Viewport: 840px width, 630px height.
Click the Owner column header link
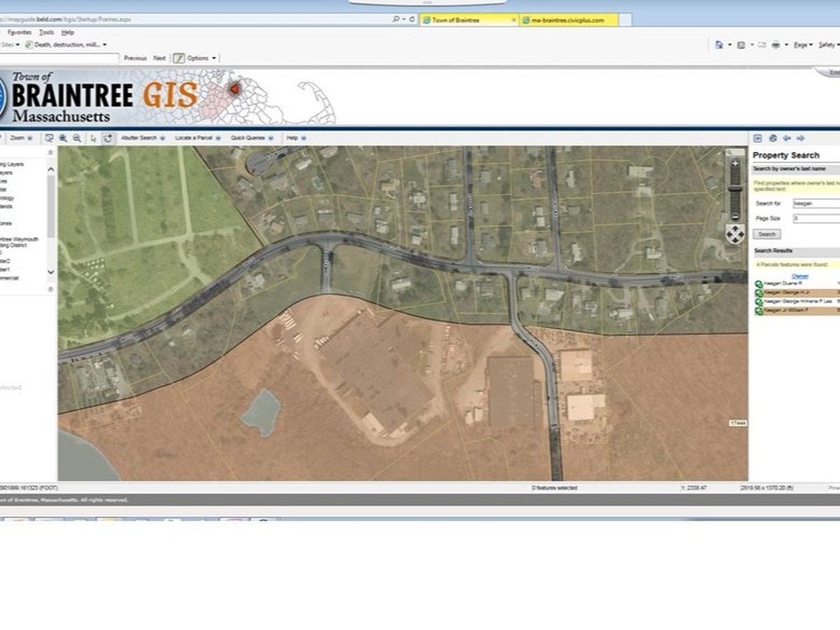coord(799,276)
